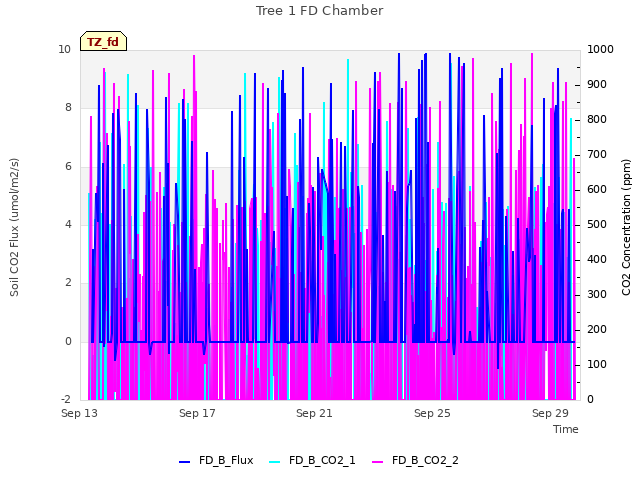Viewport: 640px width, 480px height.
Task: Click the left axis value -2
Action: [66, 399]
